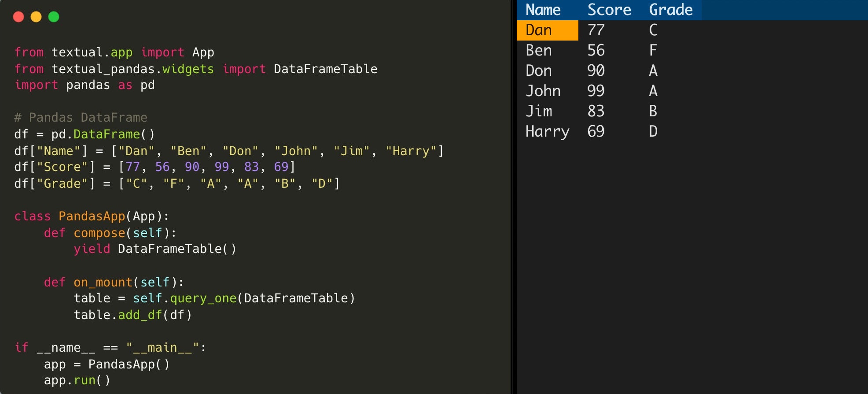The height and width of the screenshot is (394, 868).
Task: Click score cell showing 77
Action: pyautogui.click(x=596, y=30)
